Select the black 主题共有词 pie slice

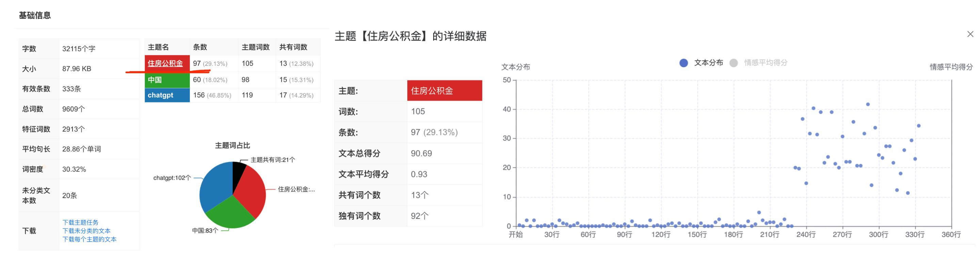[x=238, y=171]
